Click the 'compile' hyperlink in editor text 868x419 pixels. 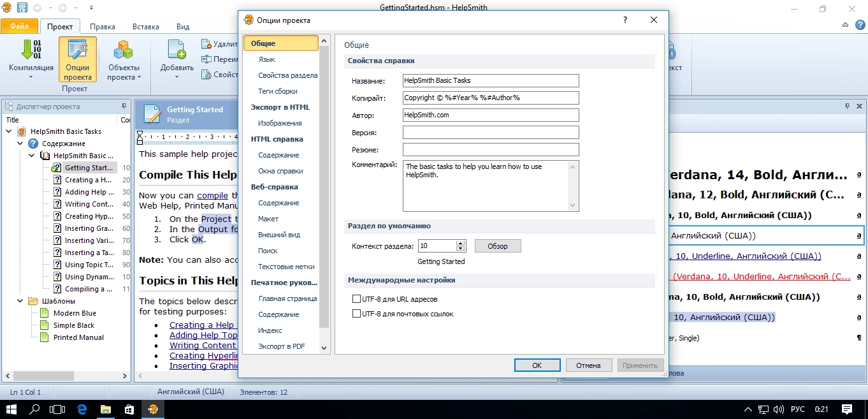tap(213, 196)
